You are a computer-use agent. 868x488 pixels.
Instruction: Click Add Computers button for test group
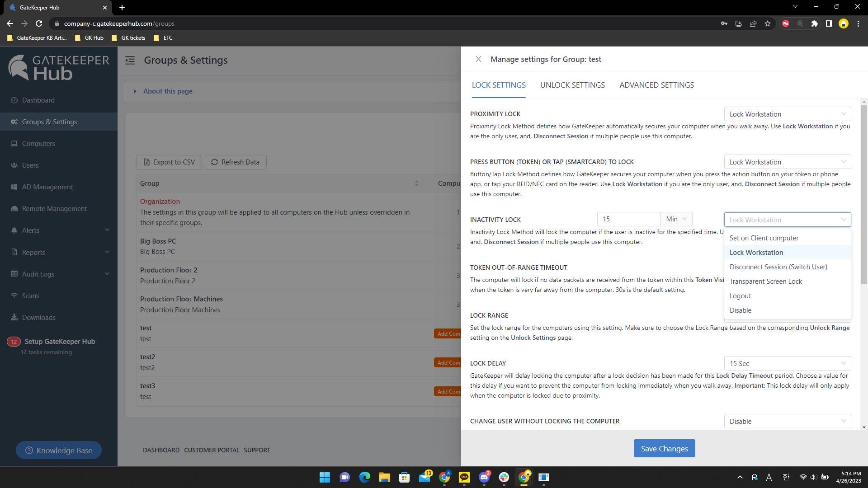[x=448, y=334]
